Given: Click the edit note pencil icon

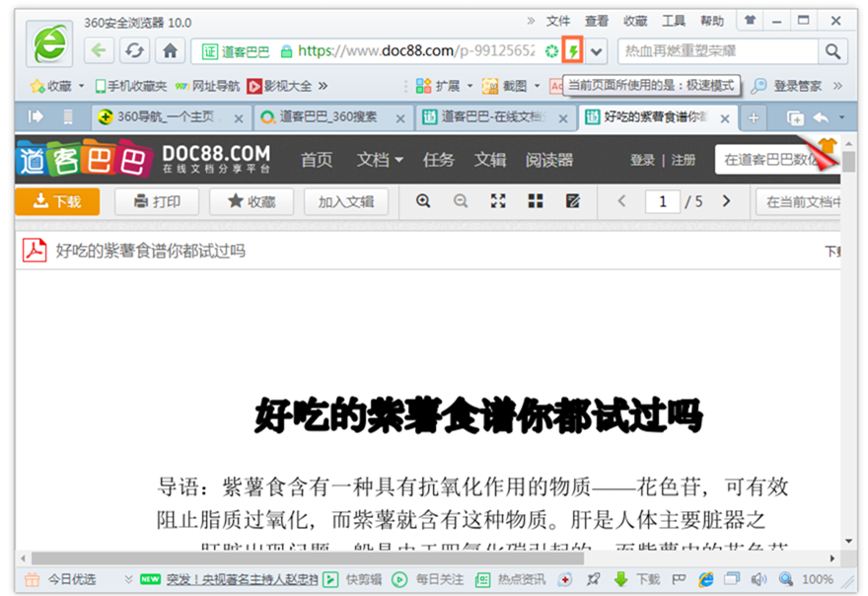Looking at the screenshot, I should (x=573, y=201).
